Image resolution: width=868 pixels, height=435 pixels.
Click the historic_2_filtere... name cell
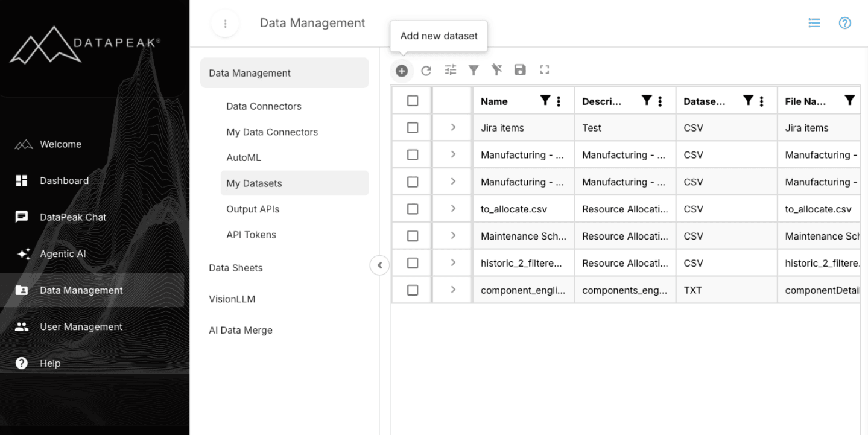click(x=524, y=263)
